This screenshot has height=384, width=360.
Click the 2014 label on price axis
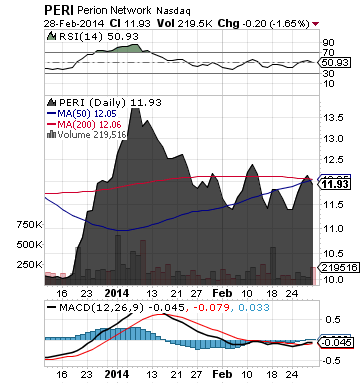pos(117,293)
